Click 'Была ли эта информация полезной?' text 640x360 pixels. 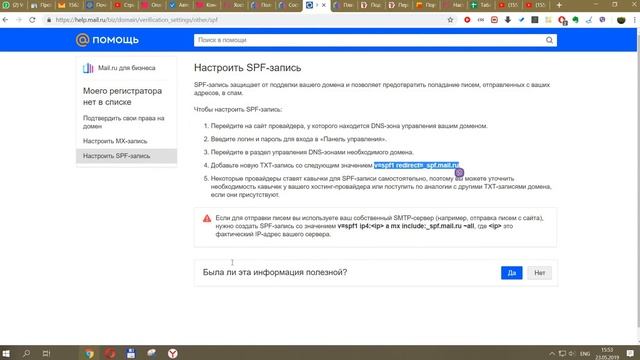[275, 272]
